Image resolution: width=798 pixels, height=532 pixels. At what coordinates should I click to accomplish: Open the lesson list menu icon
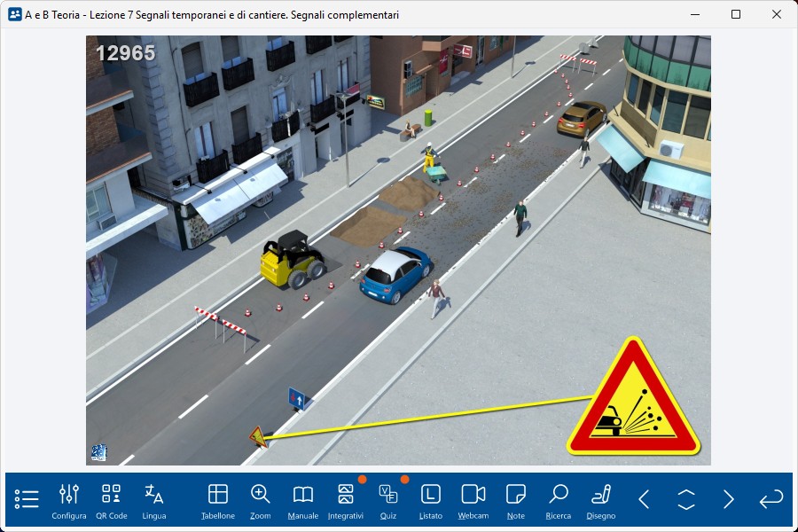[x=27, y=499]
